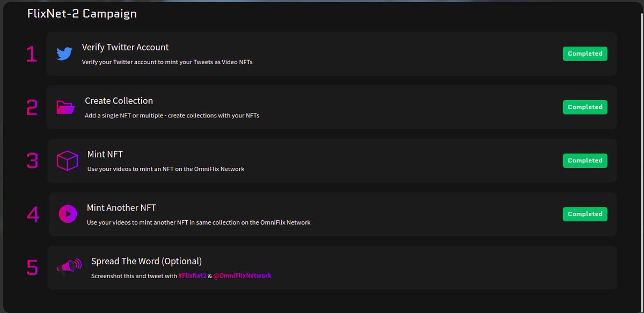This screenshot has height=313, width=644.
Task: Click the Mint Another NFT play icon
Action: [68, 214]
